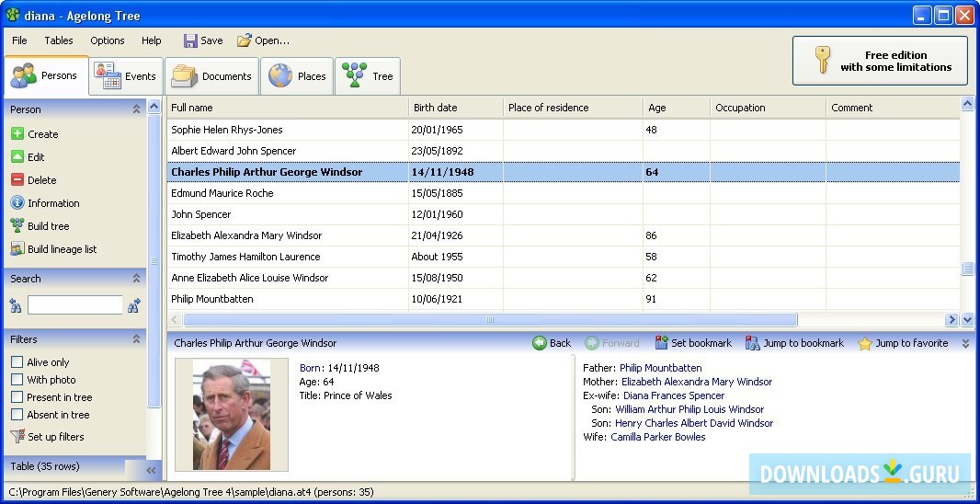
Task: Check the Absent in tree filter
Action: 17,415
